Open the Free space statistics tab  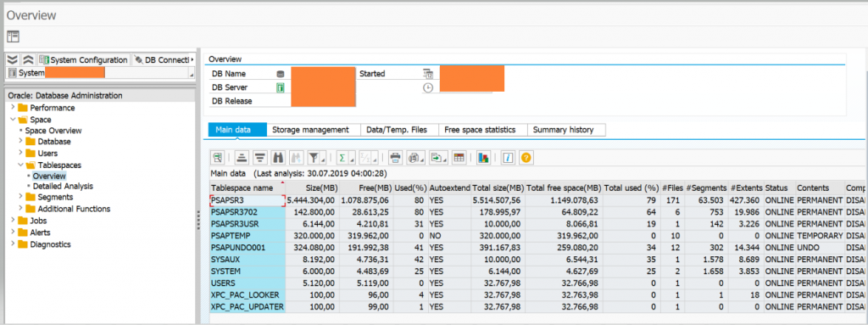(480, 130)
